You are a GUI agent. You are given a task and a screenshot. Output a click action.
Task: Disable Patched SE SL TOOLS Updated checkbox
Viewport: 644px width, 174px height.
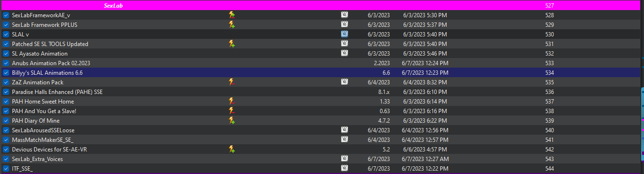pos(6,44)
